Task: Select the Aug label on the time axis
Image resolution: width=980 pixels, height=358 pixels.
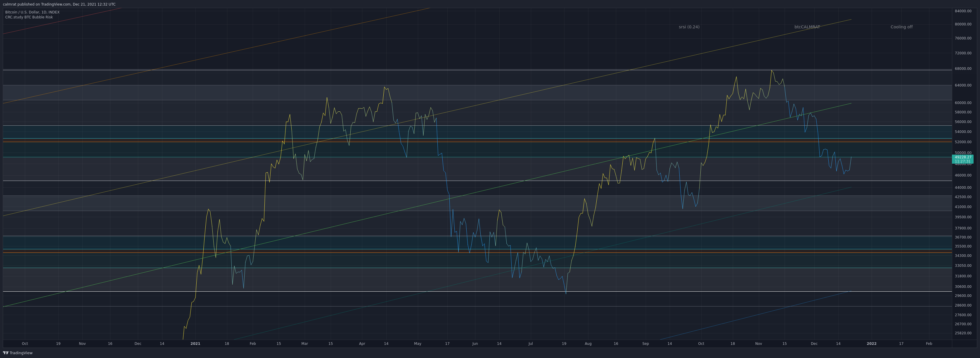Action: pos(588,344)
